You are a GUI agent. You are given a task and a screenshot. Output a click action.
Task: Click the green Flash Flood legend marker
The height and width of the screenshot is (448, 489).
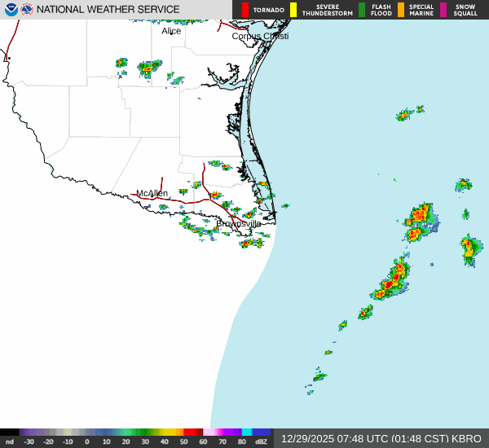[362, 10]
